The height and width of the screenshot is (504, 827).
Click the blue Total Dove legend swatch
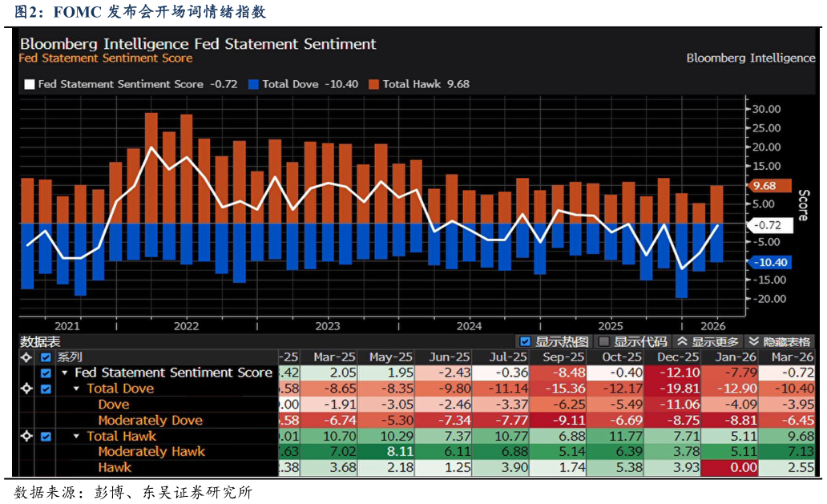click(x=254, y=84)
